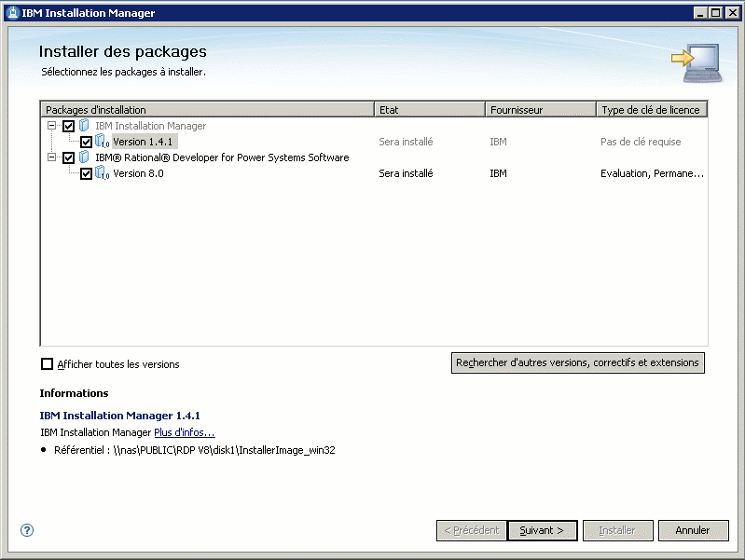Uncheck the IBM Installation Manager package checkbox

(x=68, y=126)
